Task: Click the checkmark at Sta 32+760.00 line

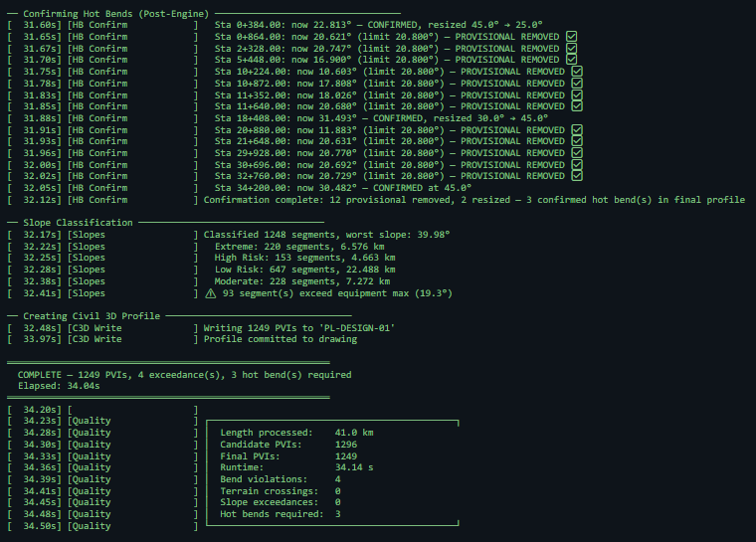Action: tap(577, 176)
